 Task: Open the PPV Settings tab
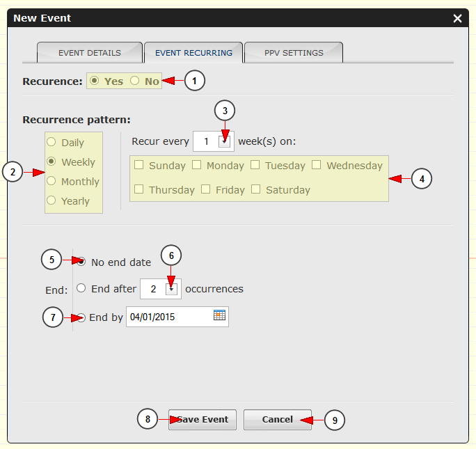tap(294, 53)
